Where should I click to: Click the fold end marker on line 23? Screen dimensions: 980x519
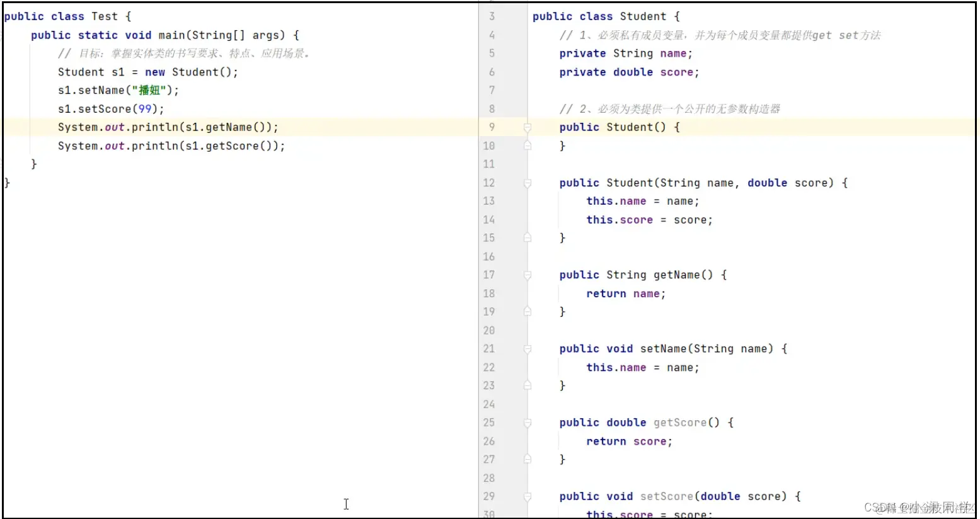click(x=527, y=385)
